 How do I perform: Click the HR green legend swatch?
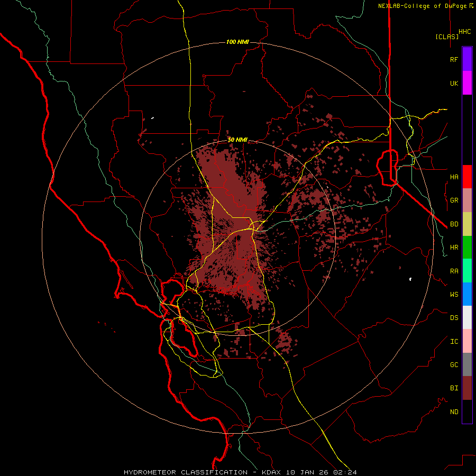(x=467, y=248)
